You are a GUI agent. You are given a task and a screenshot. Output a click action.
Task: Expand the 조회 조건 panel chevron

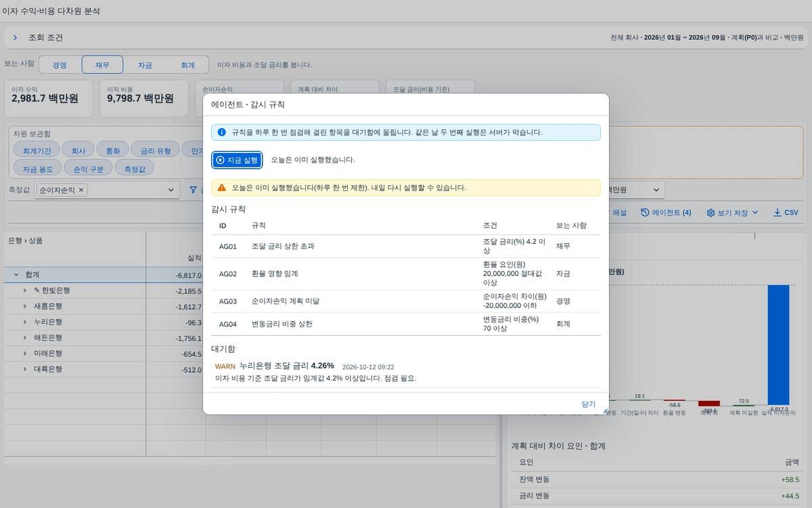click(x=15, y=38)
